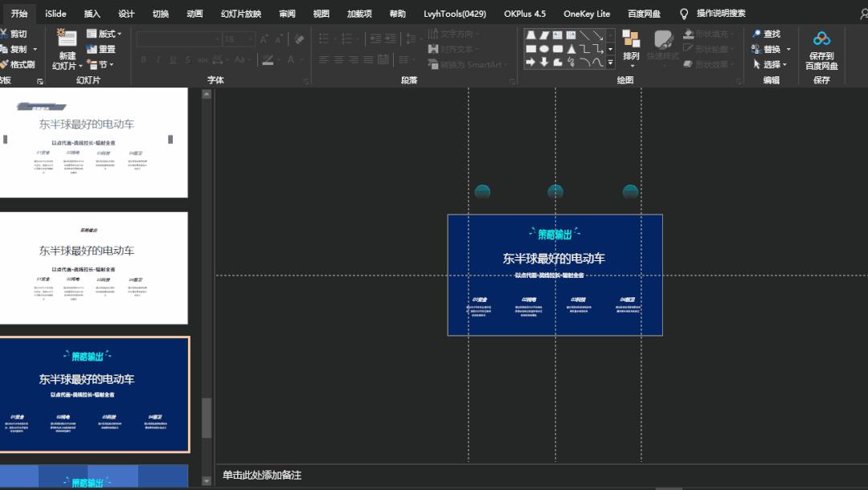Click Save to Baidu Netdisk (保存到百度网盘) icon

pos(821,39)
